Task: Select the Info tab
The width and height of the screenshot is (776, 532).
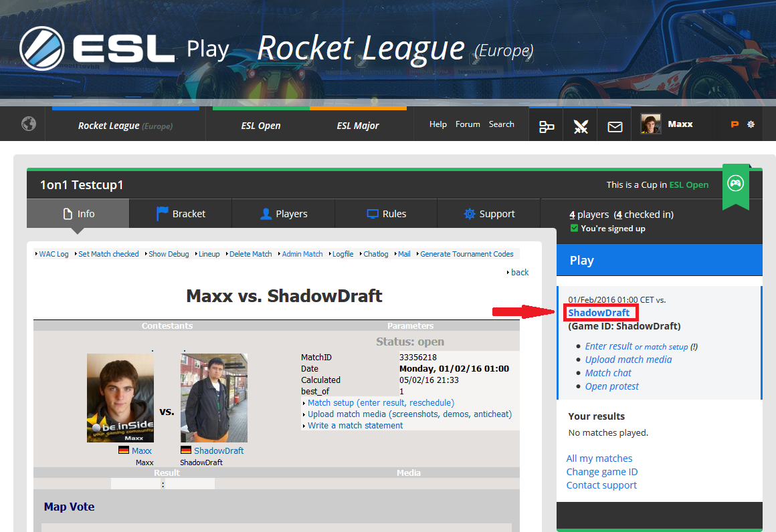Action: pos(78,214)
